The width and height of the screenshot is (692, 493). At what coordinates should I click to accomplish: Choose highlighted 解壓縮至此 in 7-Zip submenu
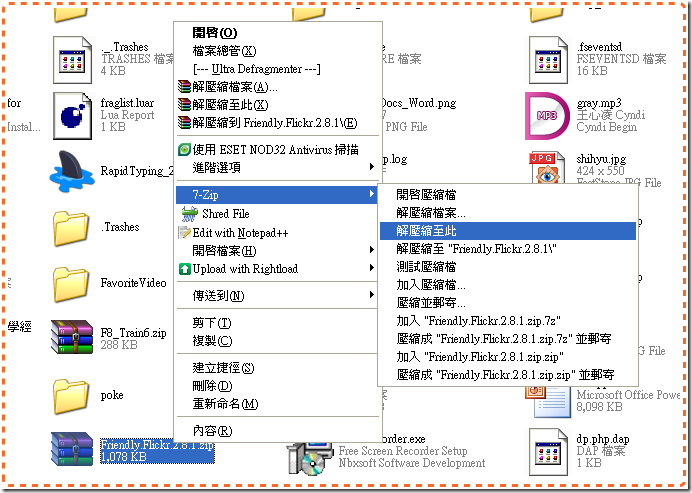click(508, 231)
